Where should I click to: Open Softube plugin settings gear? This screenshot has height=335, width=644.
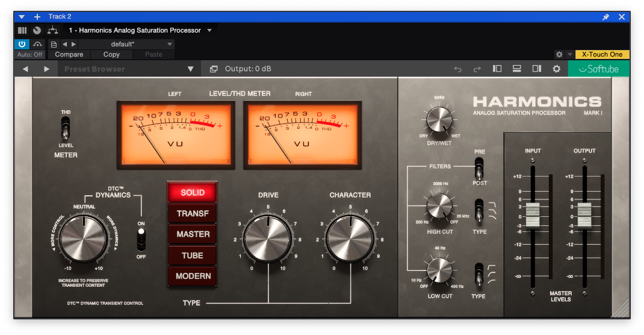557,69
